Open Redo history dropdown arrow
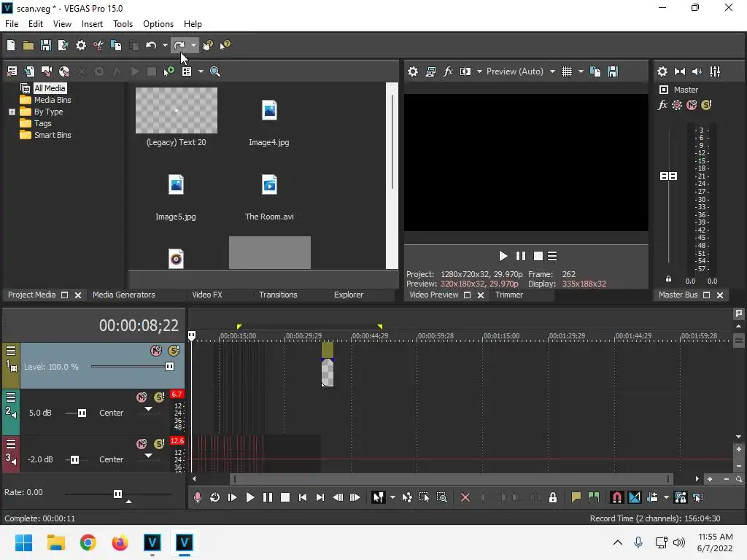 tap(193, 45)
